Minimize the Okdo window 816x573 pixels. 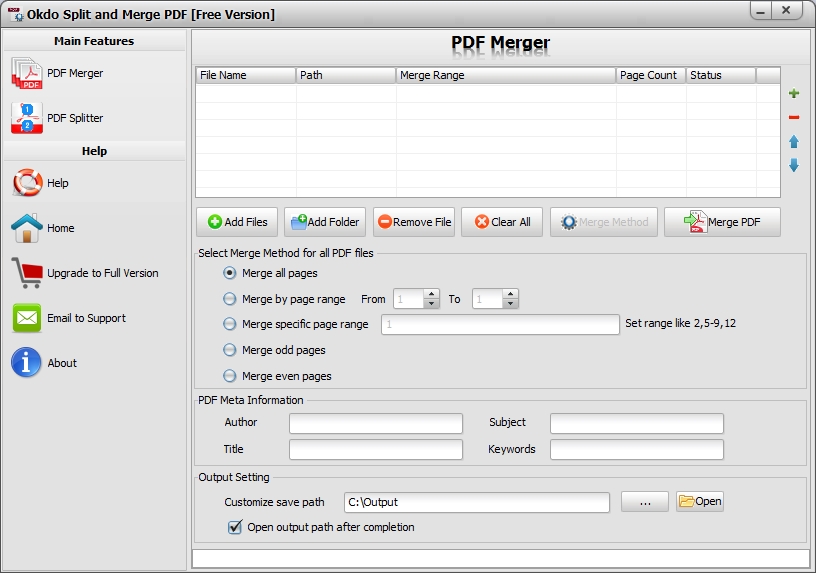point(761,11)
